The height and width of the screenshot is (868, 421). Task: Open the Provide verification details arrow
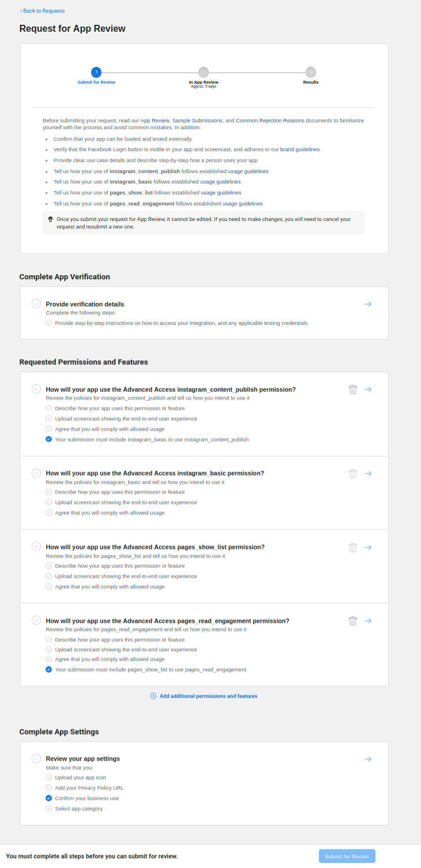tap(368, 304)
